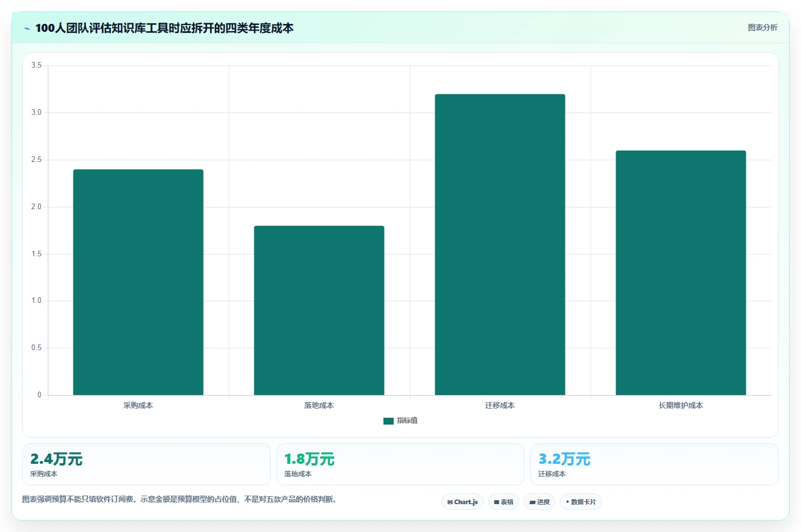Click the square icon in the 表格 tag
The width and height of the screenshot is (801, 532).
(496, 502)
